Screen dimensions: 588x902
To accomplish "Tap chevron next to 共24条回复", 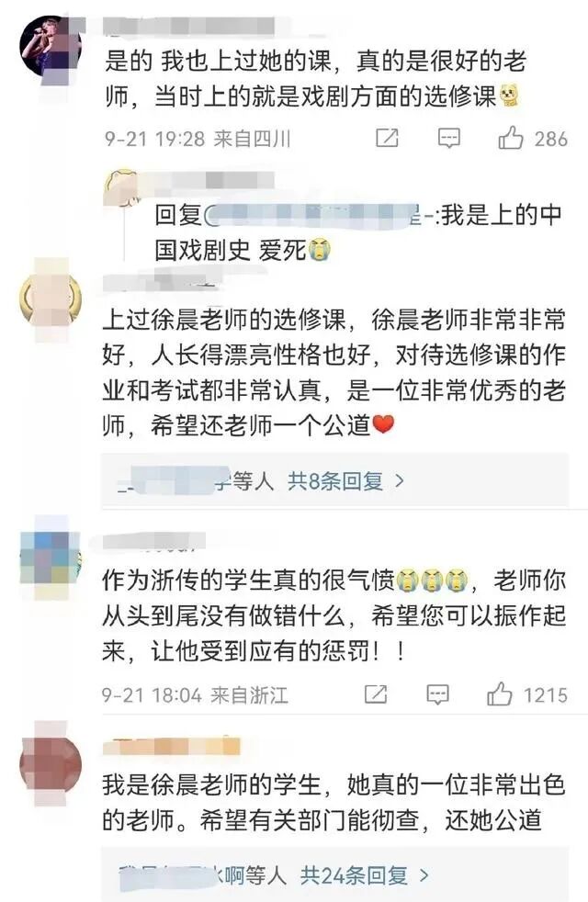I will pos(424,875).
